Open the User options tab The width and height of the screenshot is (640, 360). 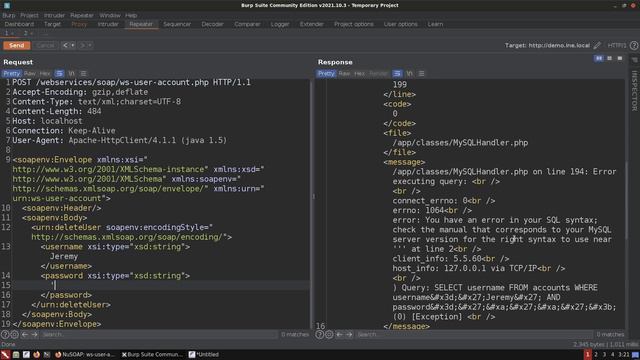click(x=401, y=24)
